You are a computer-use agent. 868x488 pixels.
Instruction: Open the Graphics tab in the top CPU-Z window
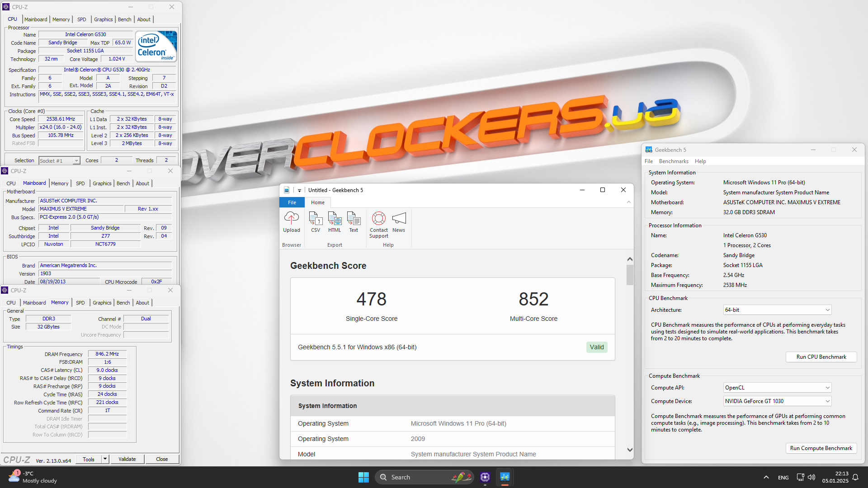[103, 19]
